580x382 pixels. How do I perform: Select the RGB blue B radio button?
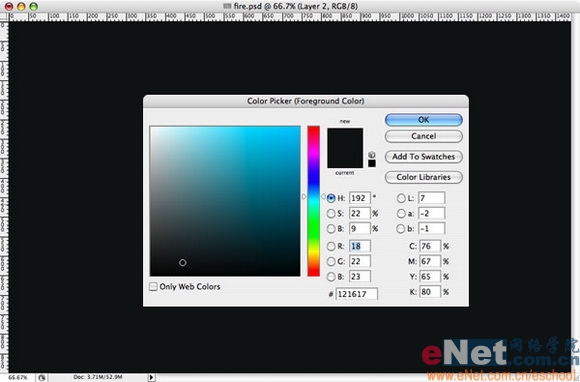pyautogui.click(x=331, y=277)
